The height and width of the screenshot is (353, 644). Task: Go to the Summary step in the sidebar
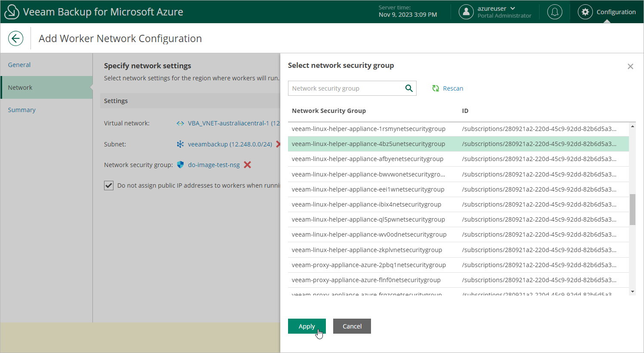click(21, 110)
